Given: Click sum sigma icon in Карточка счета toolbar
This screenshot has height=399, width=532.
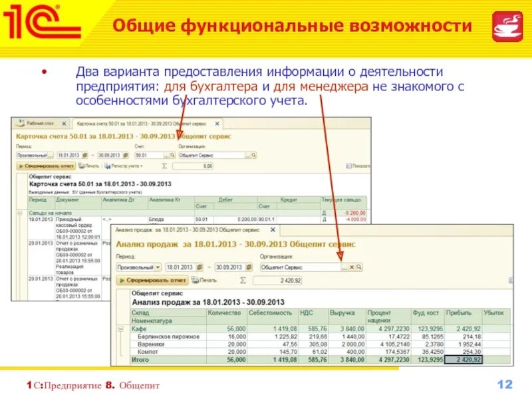Looking at the screenshot, I should click(164, 166).
